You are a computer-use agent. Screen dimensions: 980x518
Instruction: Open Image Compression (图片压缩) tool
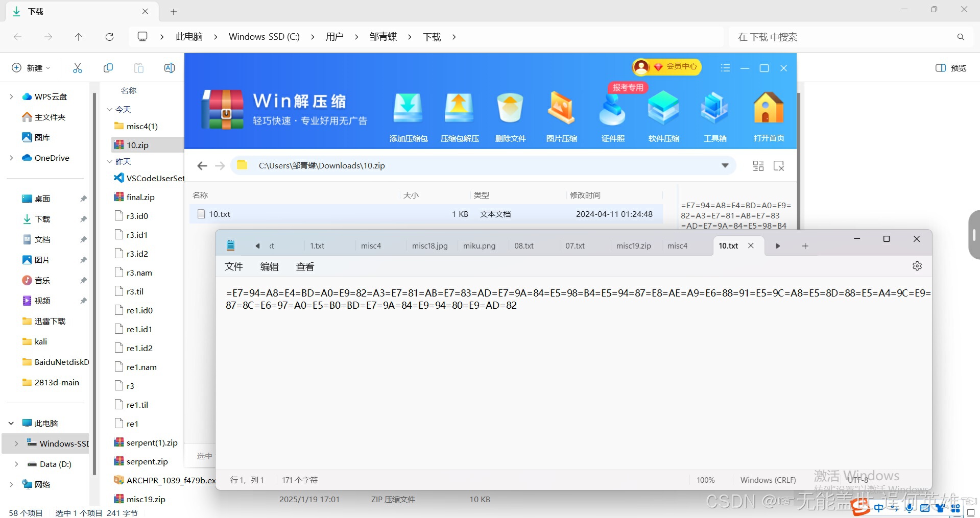pyautogui.click(x=561, y=116)
